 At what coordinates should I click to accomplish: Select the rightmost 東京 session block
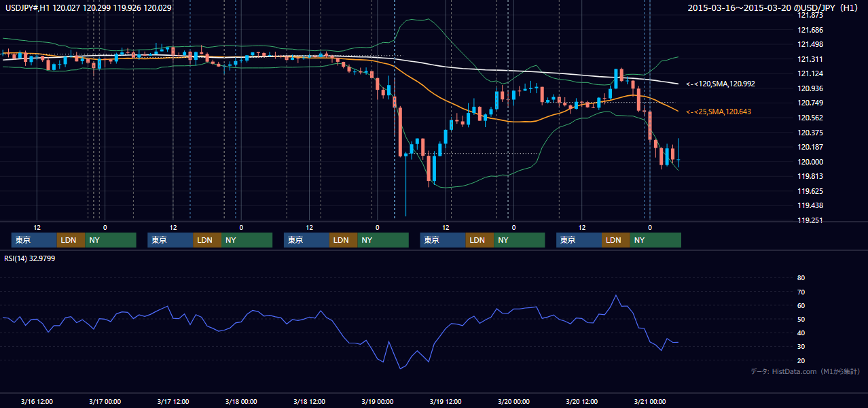coord(579,240)
